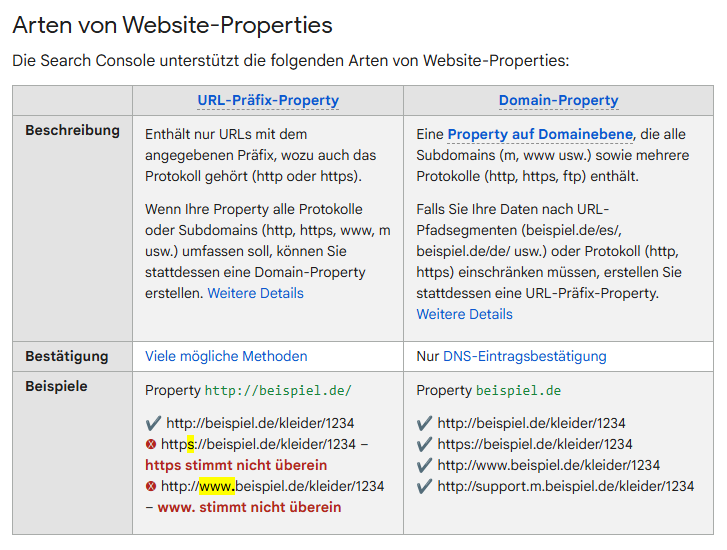Screen dimensions: 727x550
Task: Click the paragraph starting 'Falls Sie Ihre Daten'
Action: click(549, 262)
